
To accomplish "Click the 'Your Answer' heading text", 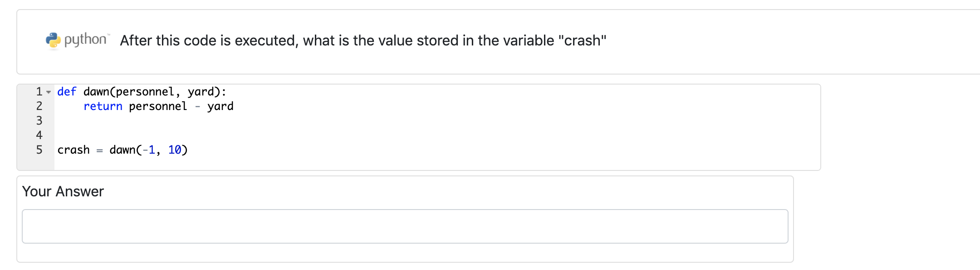I will [63, 191].
